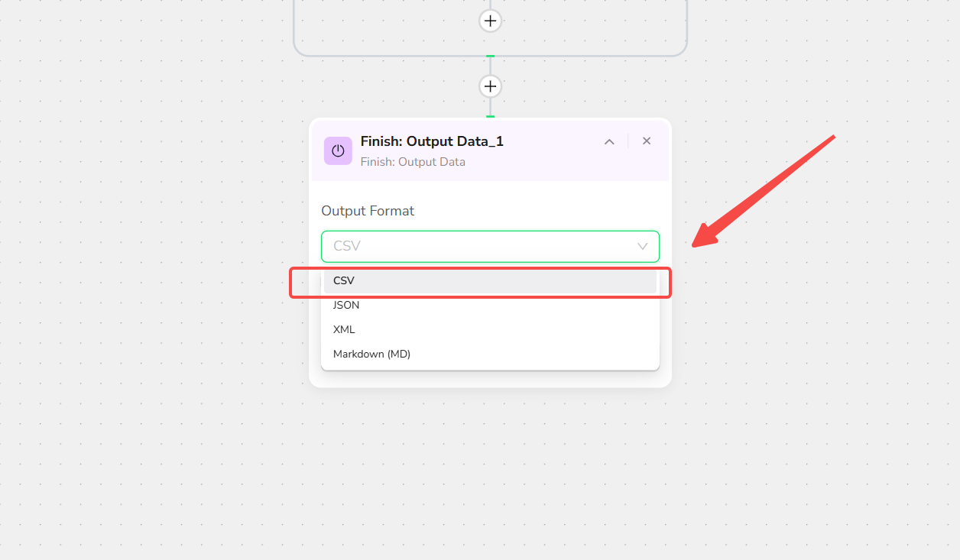Click the power icon of Finish node

pos(338,151)
